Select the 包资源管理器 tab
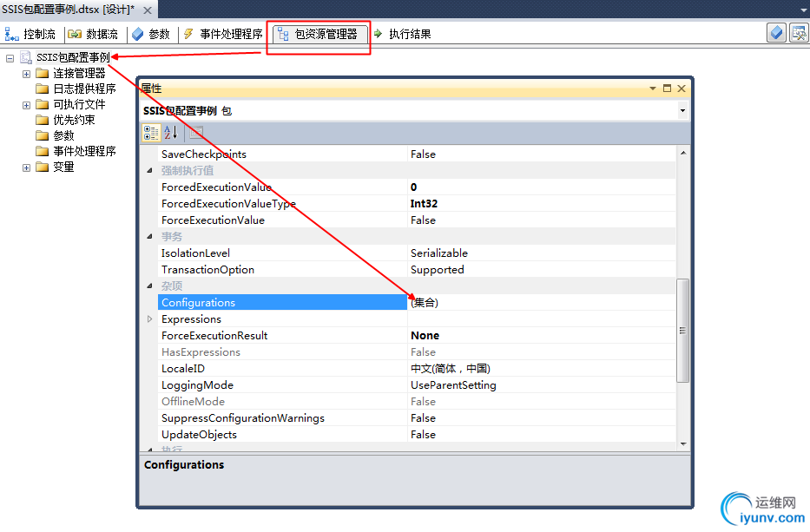Image resolution: width=810 pixels, height=532 pixels. [x=319, y=34]
